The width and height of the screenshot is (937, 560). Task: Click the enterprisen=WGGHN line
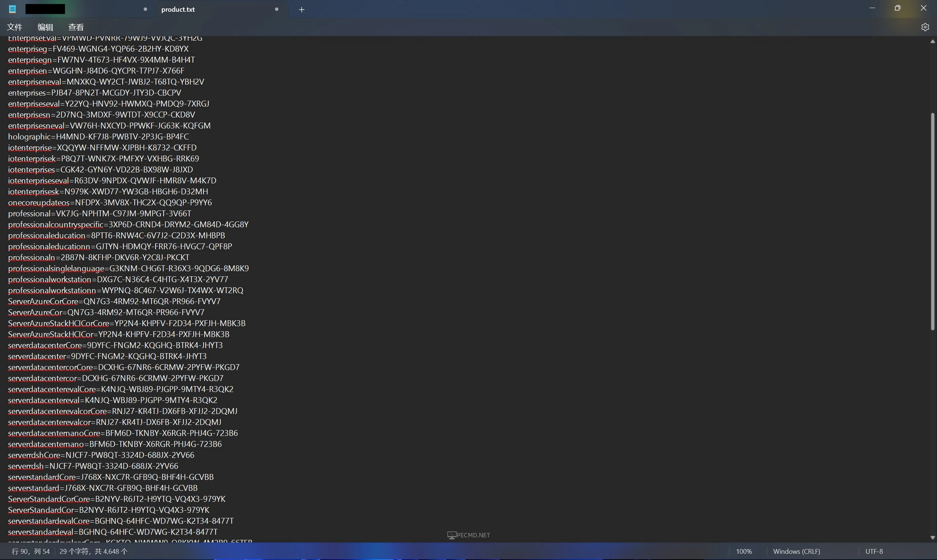point(96,71)
